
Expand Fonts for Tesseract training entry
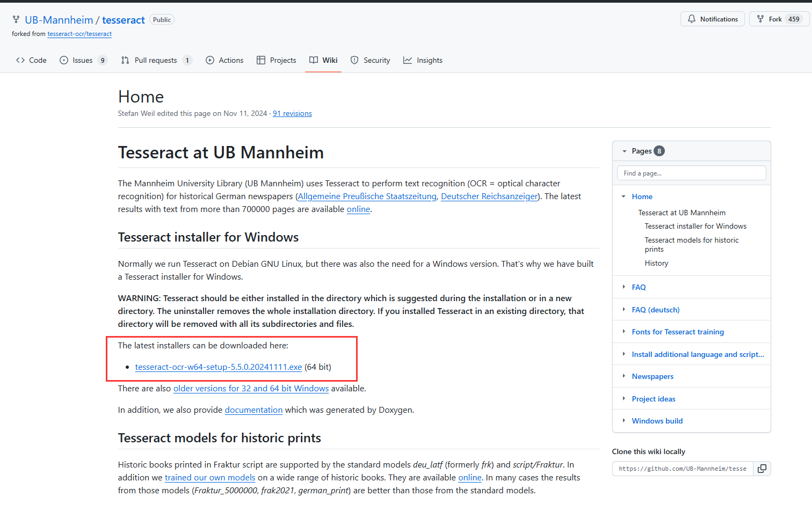coord(624,332)
